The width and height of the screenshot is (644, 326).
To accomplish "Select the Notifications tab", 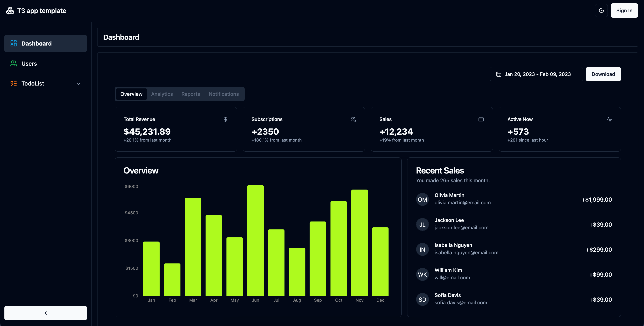I will (224, 94).
